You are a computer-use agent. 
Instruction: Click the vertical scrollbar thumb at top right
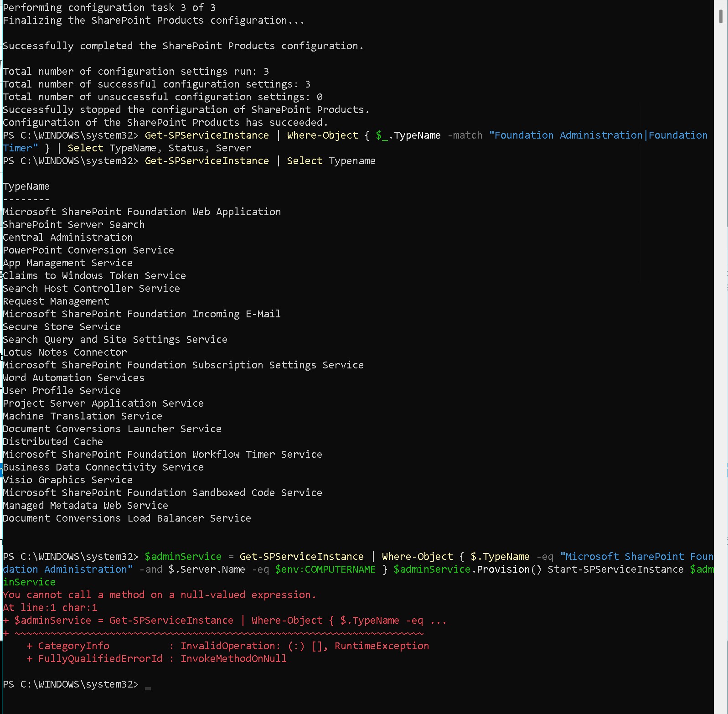tap(721, 16)
